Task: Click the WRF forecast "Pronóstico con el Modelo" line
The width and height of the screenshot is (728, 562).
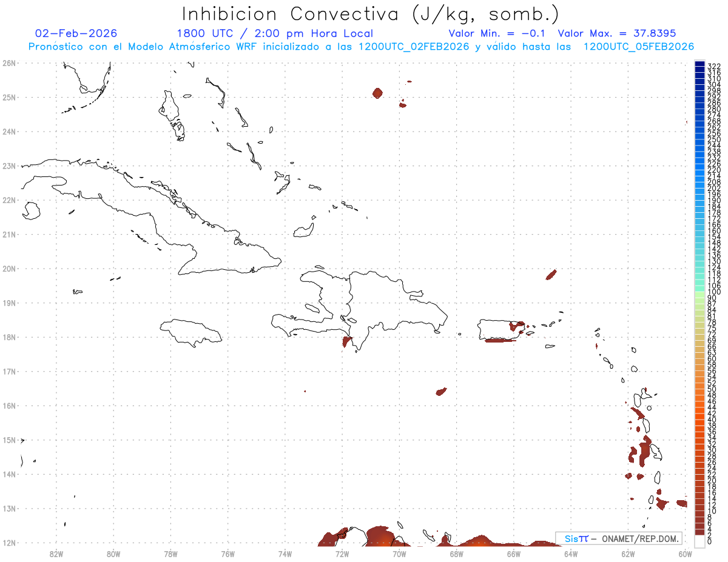Action: pyautogui.click(x=361, y=47)
